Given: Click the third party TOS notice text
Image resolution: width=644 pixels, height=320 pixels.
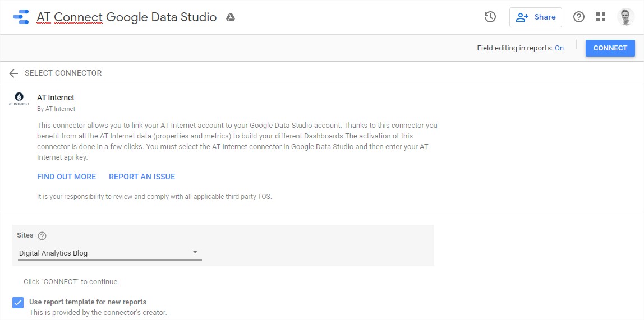Looking at the screenshot, I should pyautogui.click(x=154, y=197).
